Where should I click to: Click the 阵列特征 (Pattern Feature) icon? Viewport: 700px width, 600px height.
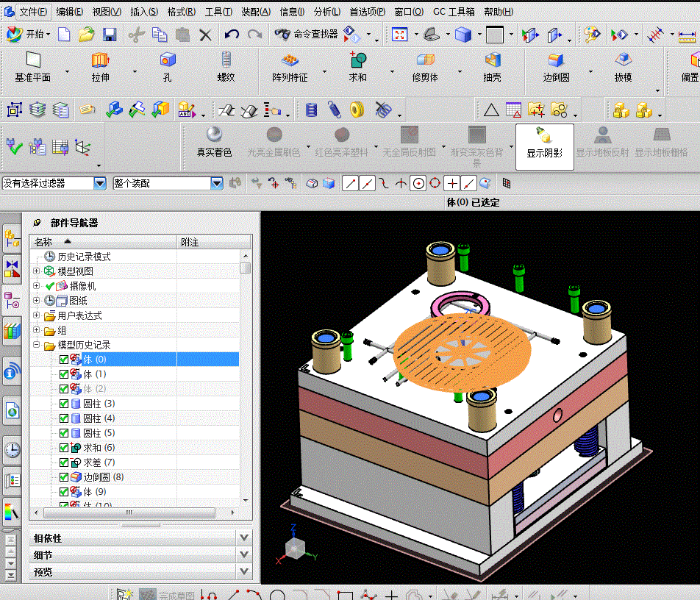click(x=290, y=61)
